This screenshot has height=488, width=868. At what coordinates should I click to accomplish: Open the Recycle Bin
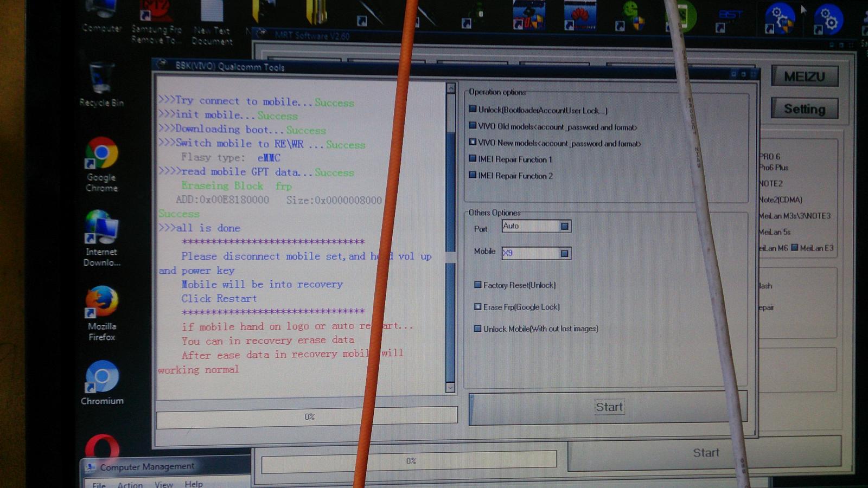coord(101,85)
